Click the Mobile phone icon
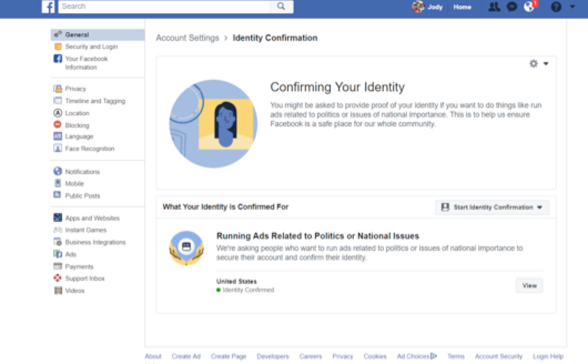Viewport: 588px width, 364px height. pos(58,183)
